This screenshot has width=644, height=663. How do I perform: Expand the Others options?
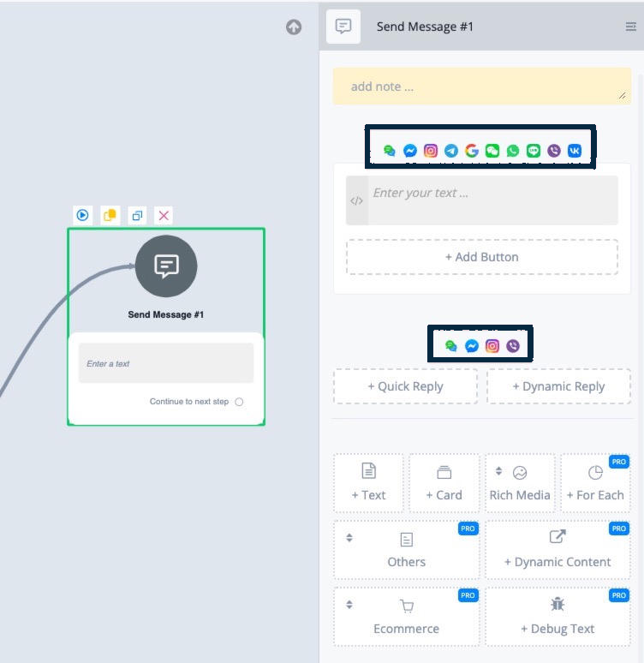click(x=407, y=550)
